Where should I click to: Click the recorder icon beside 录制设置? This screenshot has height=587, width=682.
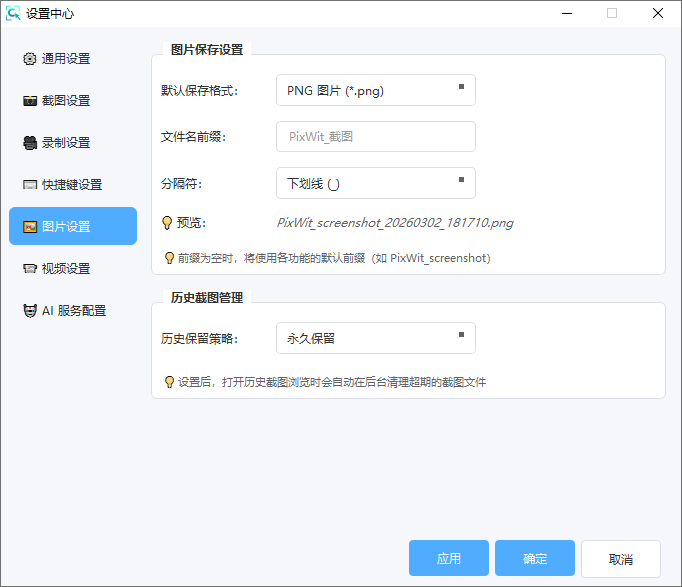[x=30, y=143]
